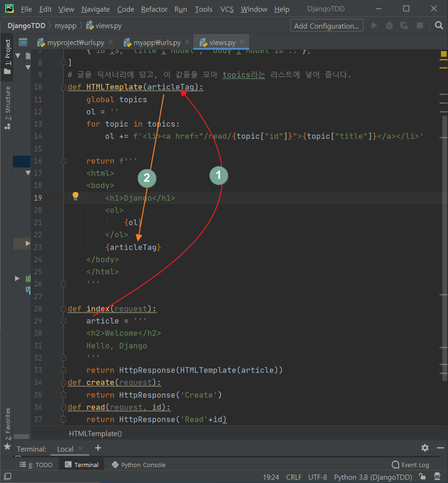
Task: Toggle the Terminal tool window button
Action: pyautogui.click(x=82, y=465)
